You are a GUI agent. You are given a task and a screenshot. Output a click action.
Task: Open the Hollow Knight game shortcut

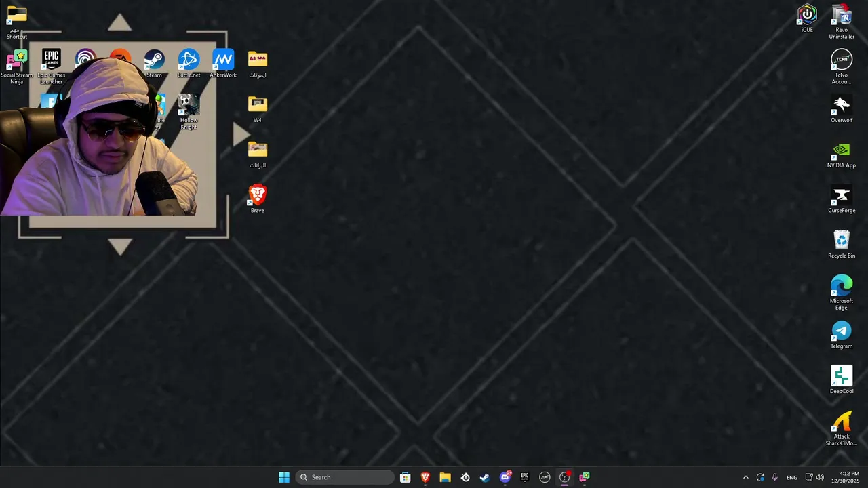point(189,112)
